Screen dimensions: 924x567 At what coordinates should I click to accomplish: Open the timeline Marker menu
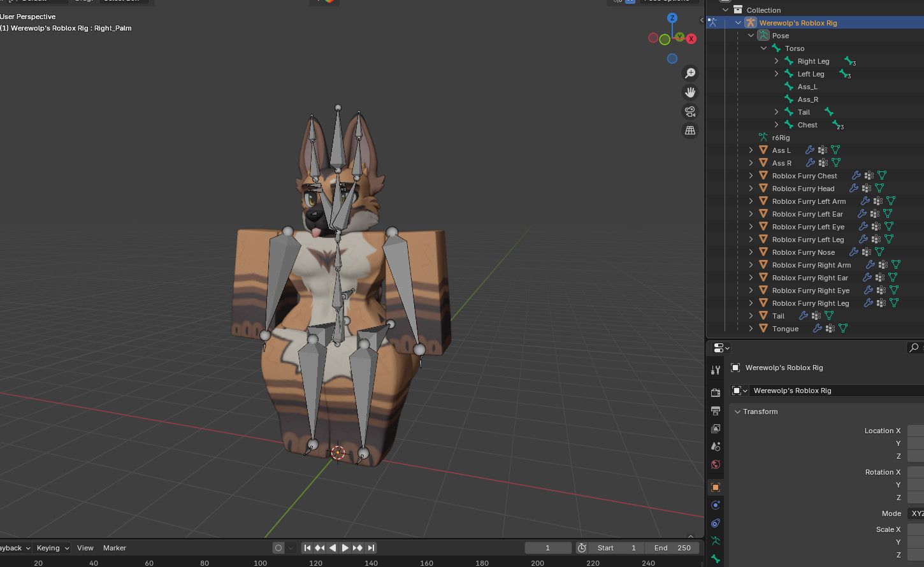click(115, 548)
